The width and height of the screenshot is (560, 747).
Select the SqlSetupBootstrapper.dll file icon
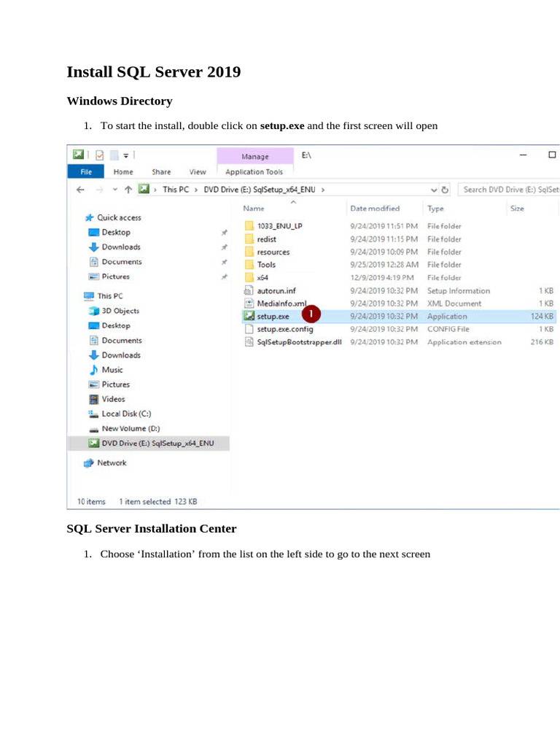249,342
